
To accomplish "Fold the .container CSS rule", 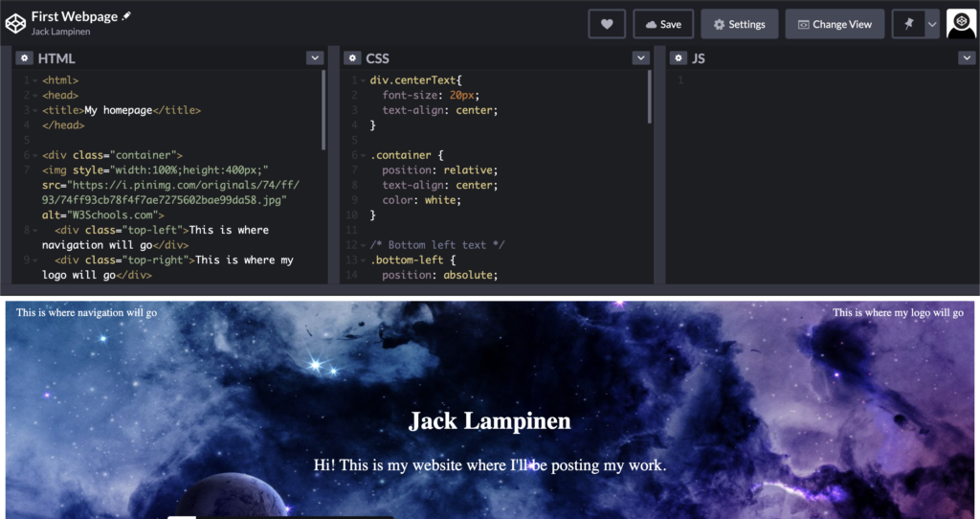I will 362,155.
